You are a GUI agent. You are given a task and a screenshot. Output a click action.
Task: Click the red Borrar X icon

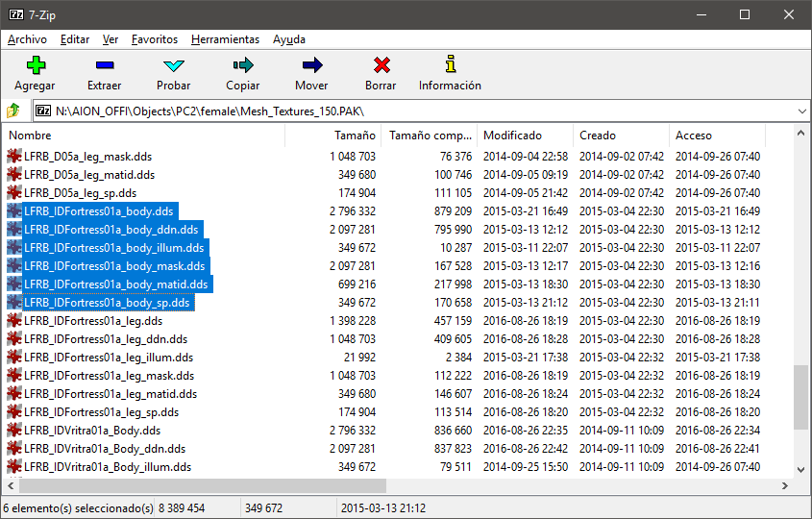coord(381,65)
